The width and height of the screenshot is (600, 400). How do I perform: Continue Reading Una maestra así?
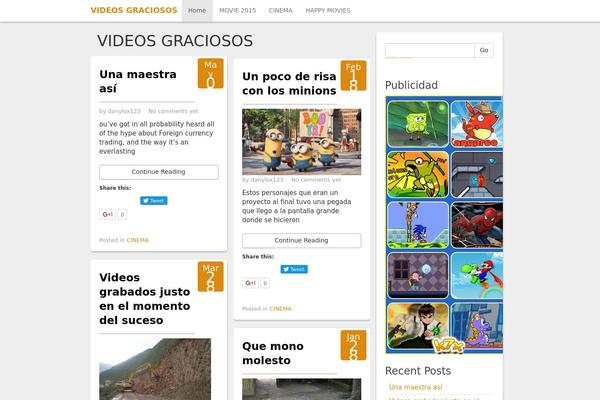pyautogui.click(x=159, y=172)
